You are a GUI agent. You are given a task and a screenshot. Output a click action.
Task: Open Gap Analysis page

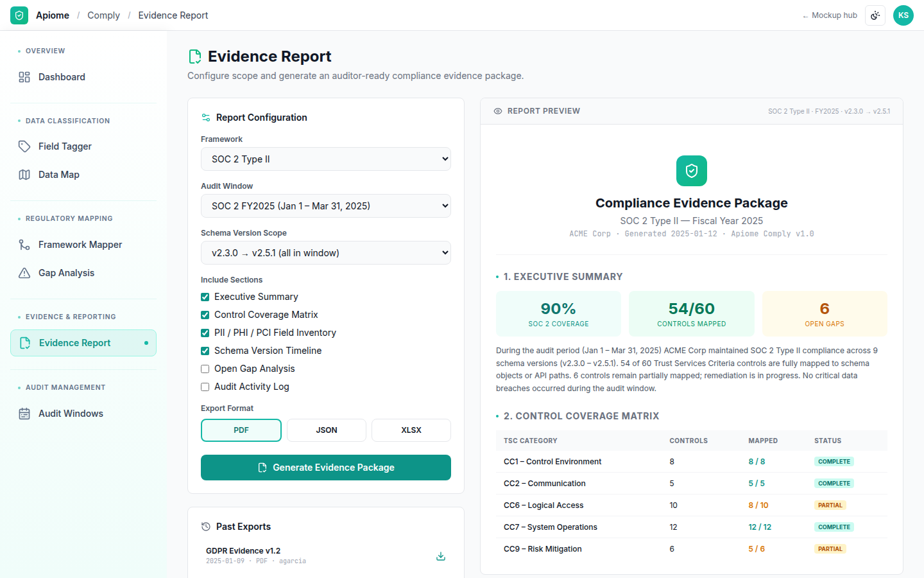(83, 273)
